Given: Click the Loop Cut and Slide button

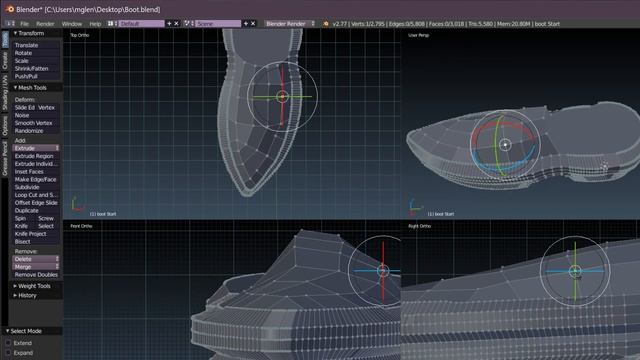Looking at the screenshot, I should (x=36, y=195).
